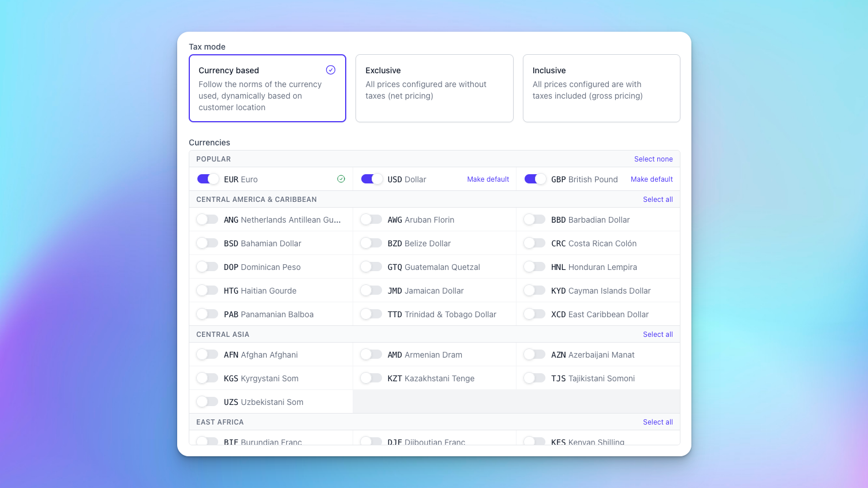The width and height of the screenshot is (868, 488).
Task: Click Select none in Popular section
Action: click(x=653, y=159)
